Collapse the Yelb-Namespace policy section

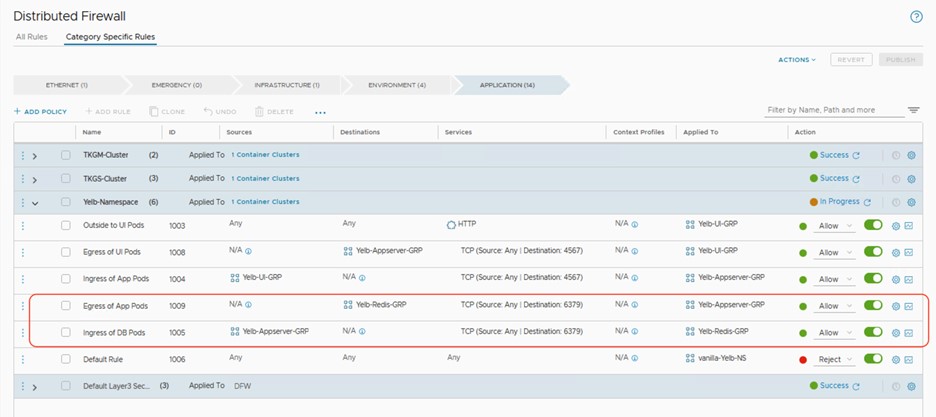tap(35, 202)
